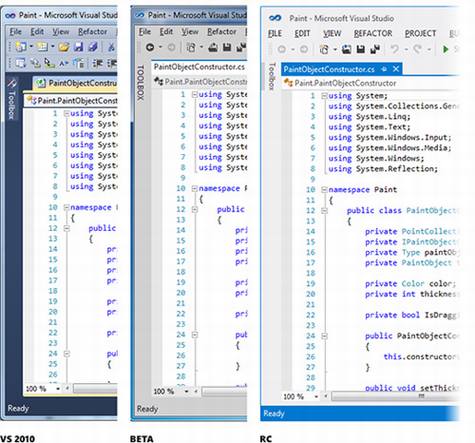Open the PROJECT menu
Viewport: 475px width, 443px height.
(x=420, y=33)
